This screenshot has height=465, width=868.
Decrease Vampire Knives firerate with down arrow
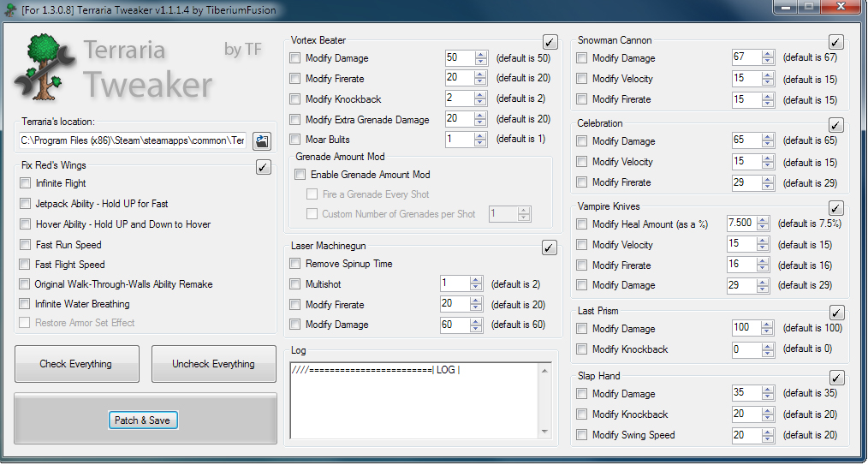click(763, 269)
